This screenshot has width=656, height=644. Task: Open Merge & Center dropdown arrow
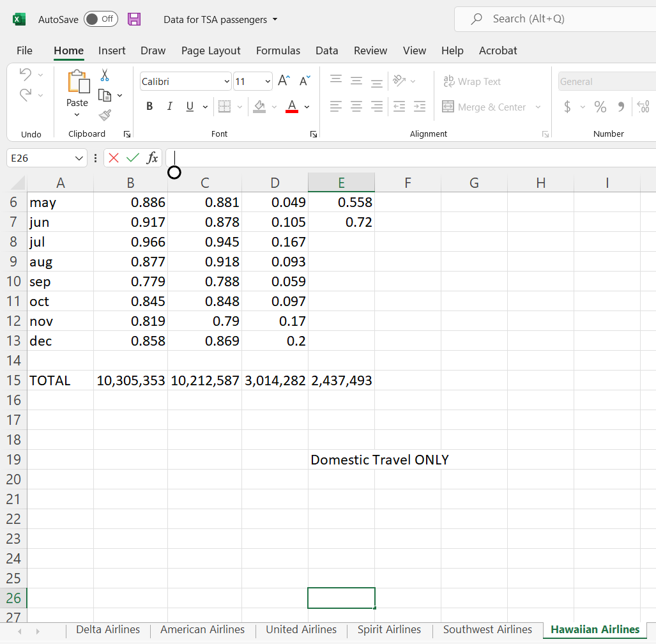coord(538,107)
